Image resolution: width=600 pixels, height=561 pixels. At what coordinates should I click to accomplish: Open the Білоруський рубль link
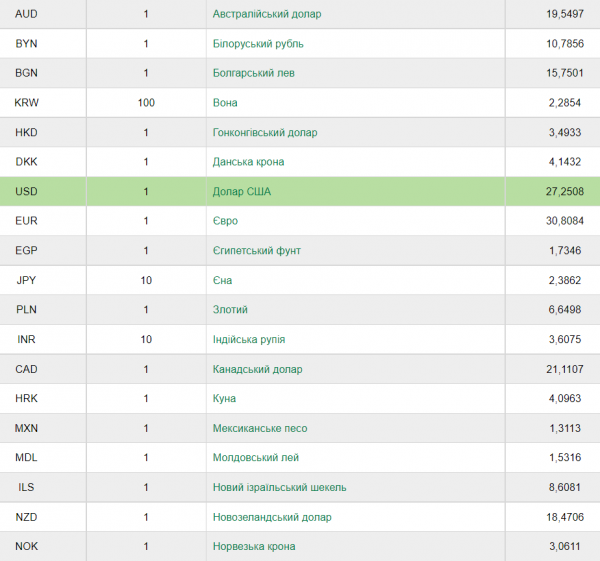click(x=258, y=44)
